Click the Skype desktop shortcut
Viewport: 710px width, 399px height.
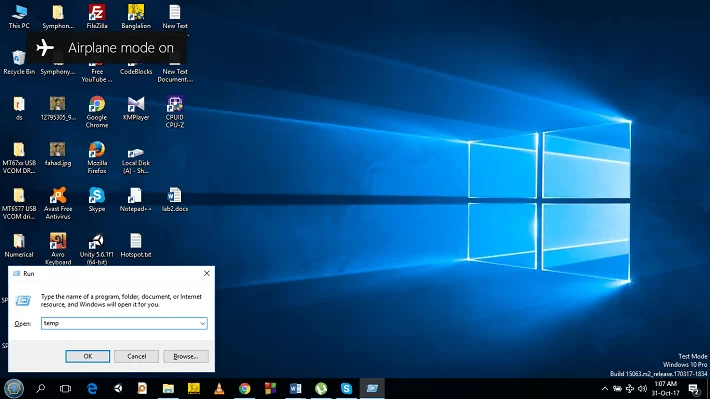pyautogui.click(x=96, y=199)
